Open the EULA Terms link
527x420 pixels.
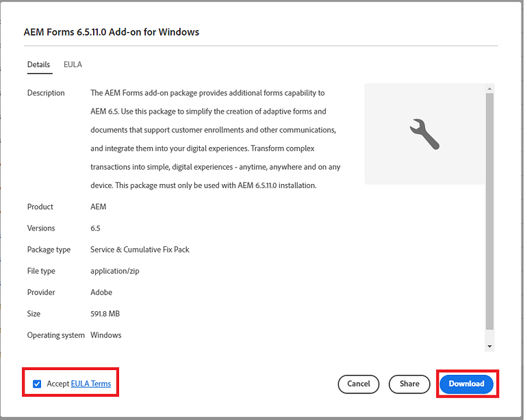[x=91, y=384]
